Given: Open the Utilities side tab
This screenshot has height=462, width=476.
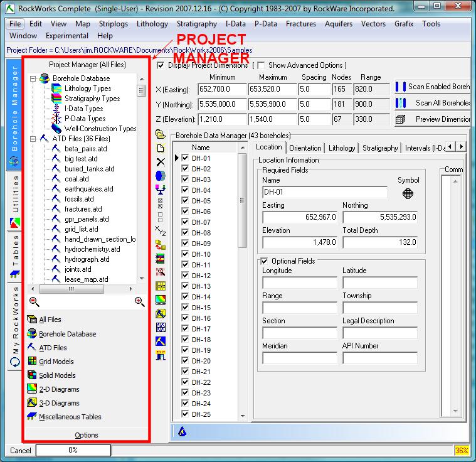Looking at the screenshot, I should [15, 201].
